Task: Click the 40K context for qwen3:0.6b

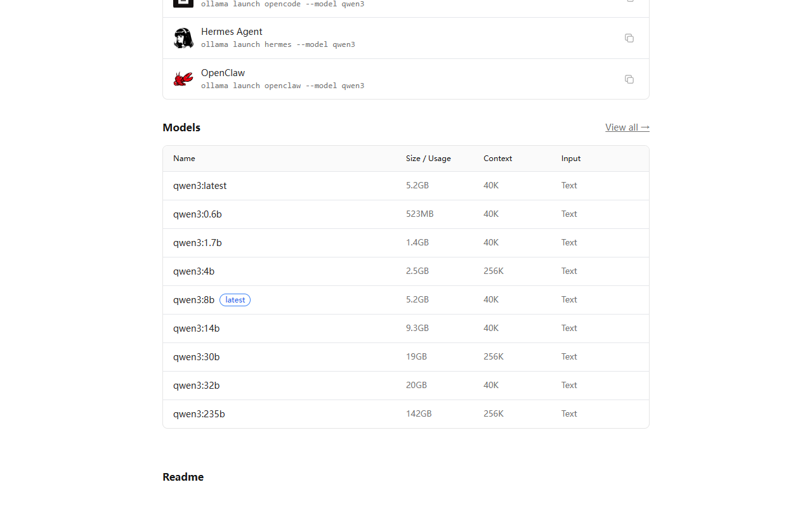Action: (491, 214)
